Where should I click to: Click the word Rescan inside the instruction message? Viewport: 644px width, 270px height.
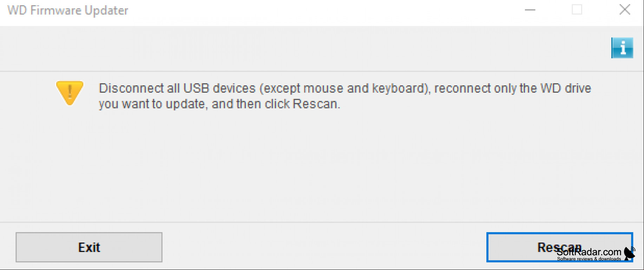click(315, 104)
